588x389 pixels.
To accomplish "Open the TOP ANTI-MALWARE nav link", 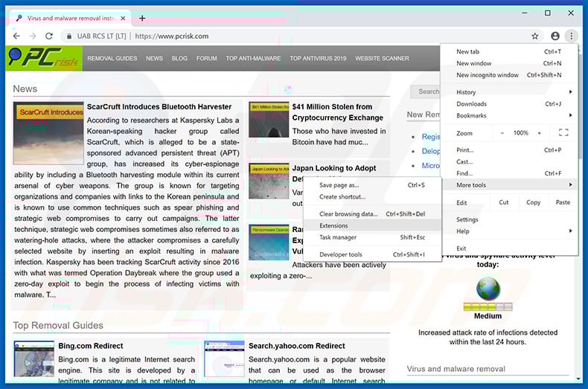I will point(253,59).
